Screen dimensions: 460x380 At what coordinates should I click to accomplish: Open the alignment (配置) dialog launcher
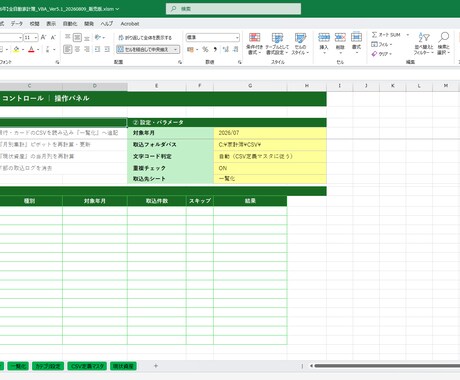[180, 62]
